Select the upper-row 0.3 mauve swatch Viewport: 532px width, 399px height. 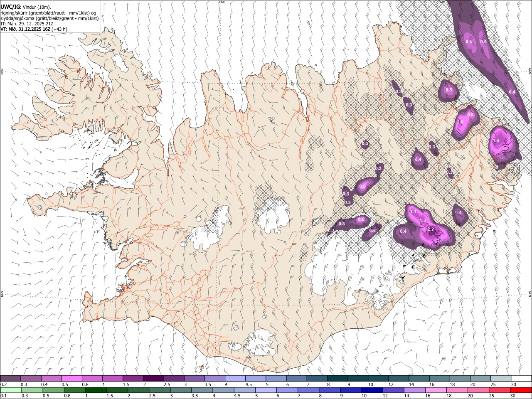pyautogui.click(x=31, y=378)
